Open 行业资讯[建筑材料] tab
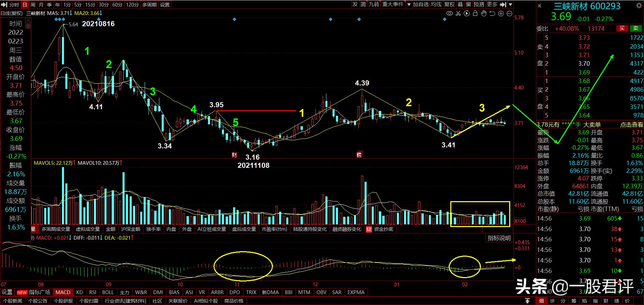Viewport: 644px width, 305px height. (125, 301)
